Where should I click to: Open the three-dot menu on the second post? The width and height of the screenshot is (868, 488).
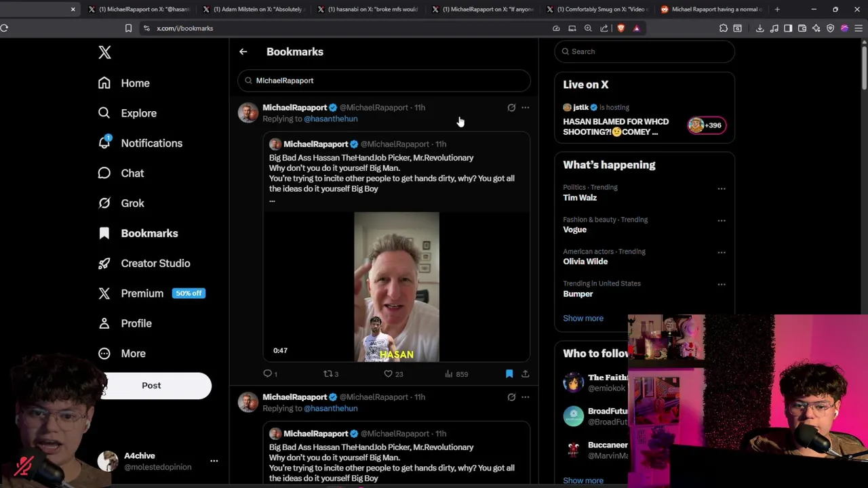click(x=525, y=396)
